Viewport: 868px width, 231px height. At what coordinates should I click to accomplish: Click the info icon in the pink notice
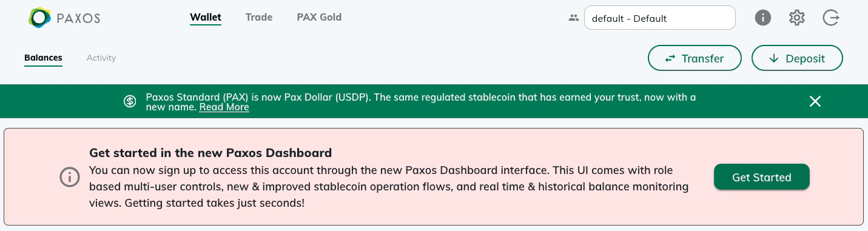point(70,177)
